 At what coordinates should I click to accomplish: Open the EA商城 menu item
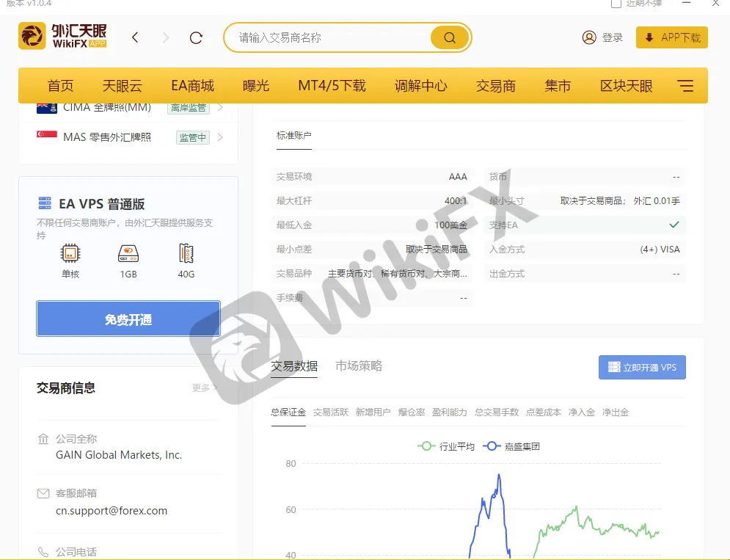pyautogui.click(x=192, y=86)
